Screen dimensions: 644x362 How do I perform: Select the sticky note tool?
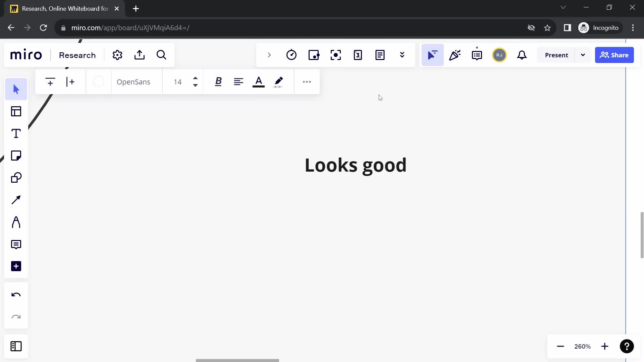[16, 156]
